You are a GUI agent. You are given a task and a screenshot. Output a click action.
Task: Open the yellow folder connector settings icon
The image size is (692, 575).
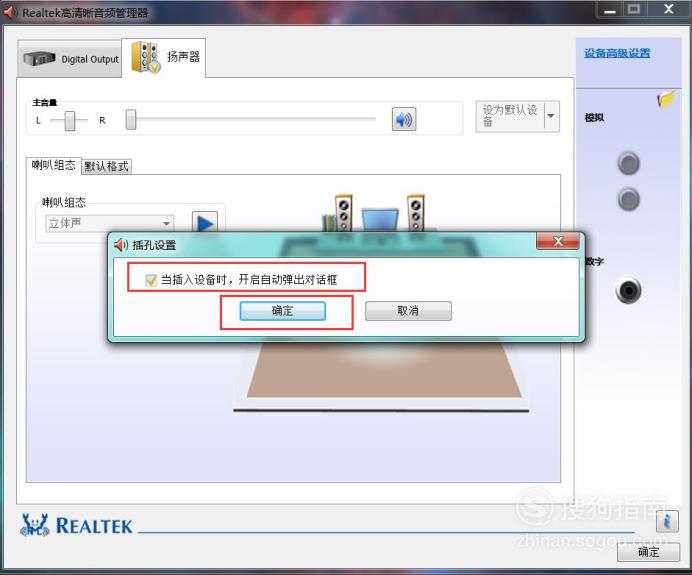point(666,99)
